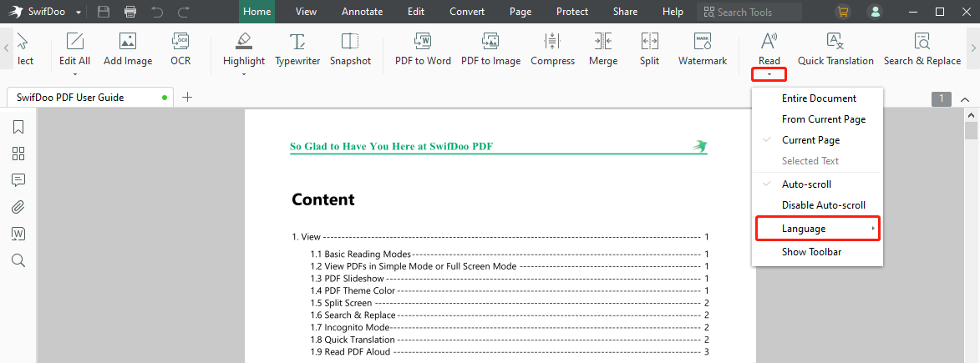Screen dimensions: 980x363
Task: Click the shopping cart icon
Action: tap(843, 12)
